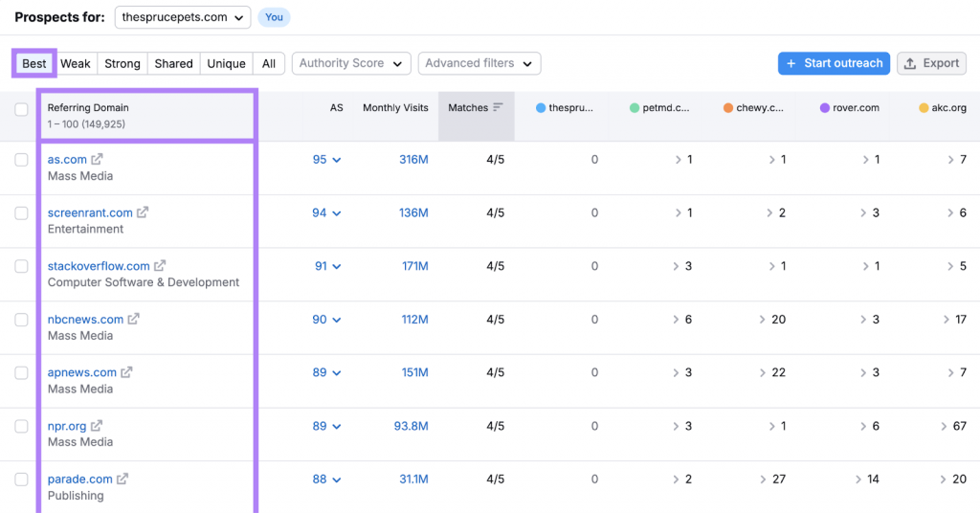Check the box for parade.com row
Screen dimensions: 980x513
21,480
